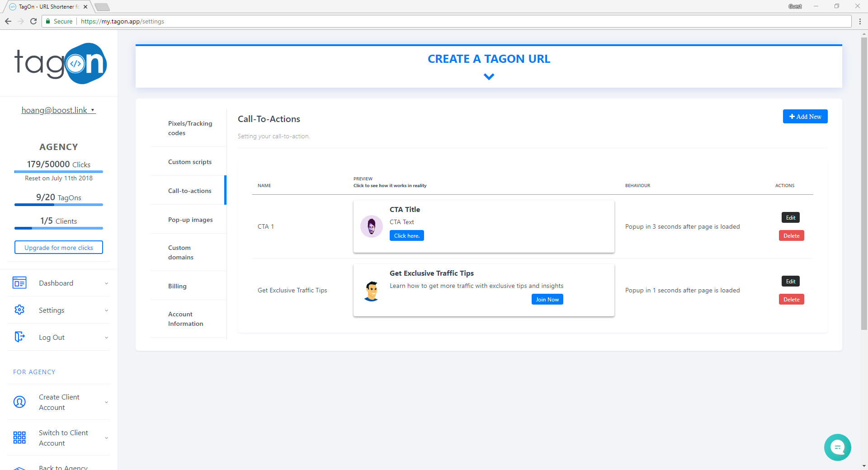
Task: Click 'Reset on July 11th 2018' text
Action: tap(59, 178)
